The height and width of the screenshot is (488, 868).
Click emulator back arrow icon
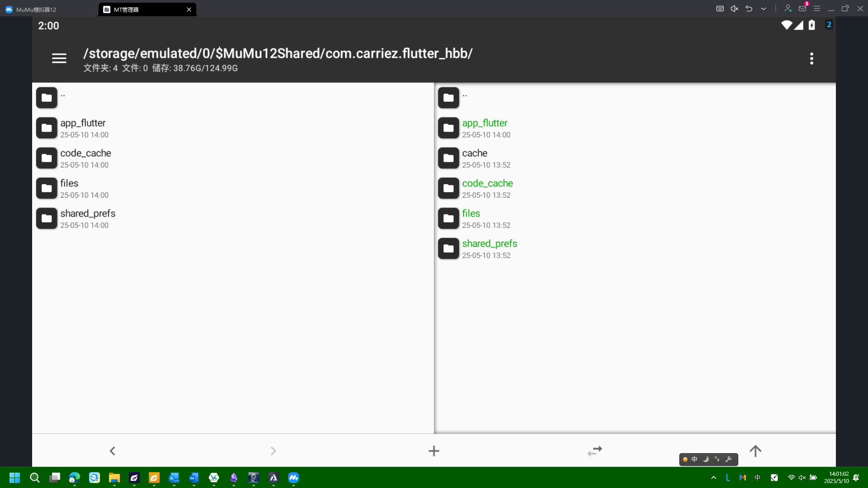coord(749,9)
